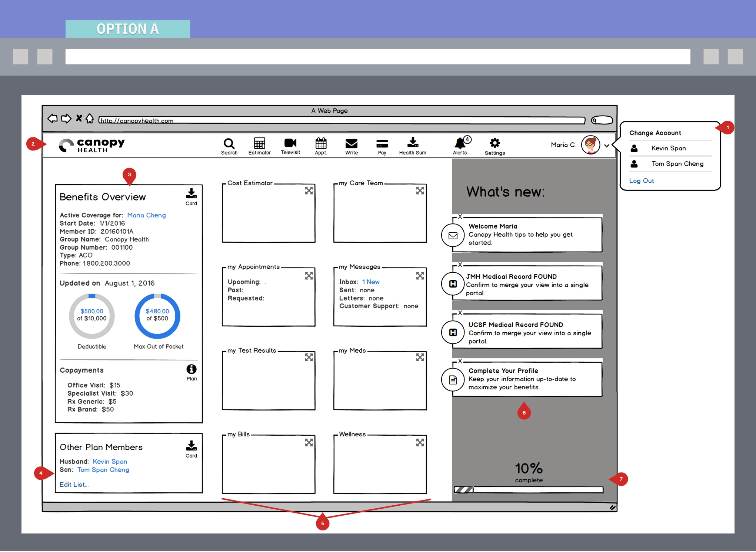Expand the Cost Estimator widget
This screenshot has width=756, height=552.
click(x=309, y=190)
